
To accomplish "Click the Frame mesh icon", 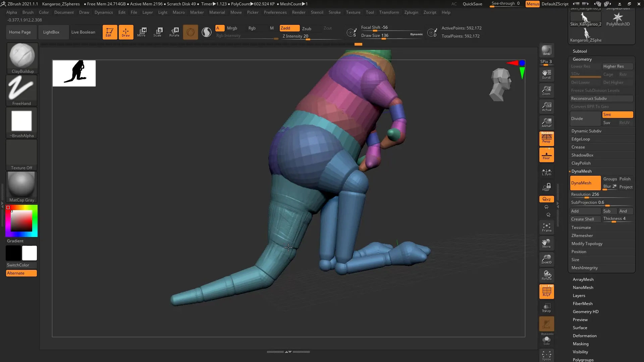I will coord(546,227).
